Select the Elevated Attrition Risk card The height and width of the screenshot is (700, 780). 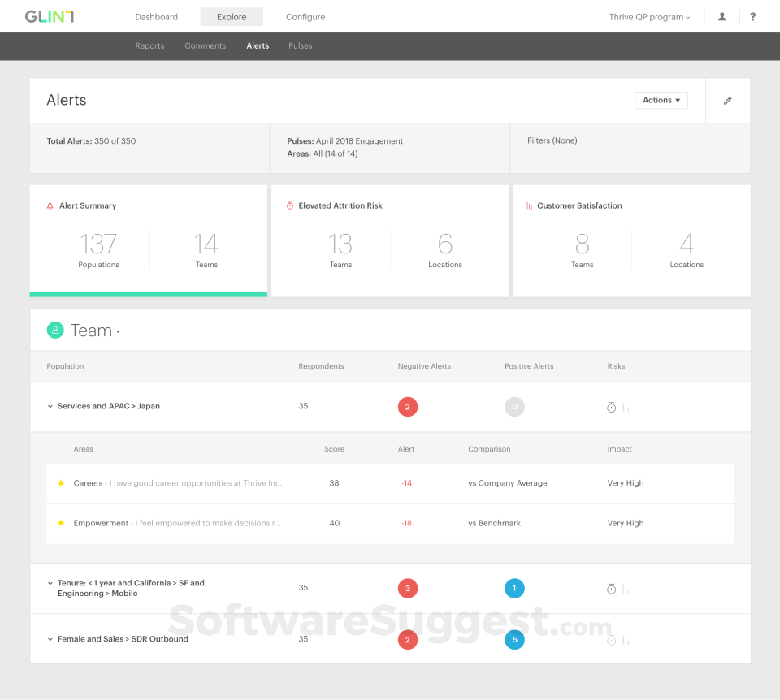pyautogui.click(x=390, y=240)
